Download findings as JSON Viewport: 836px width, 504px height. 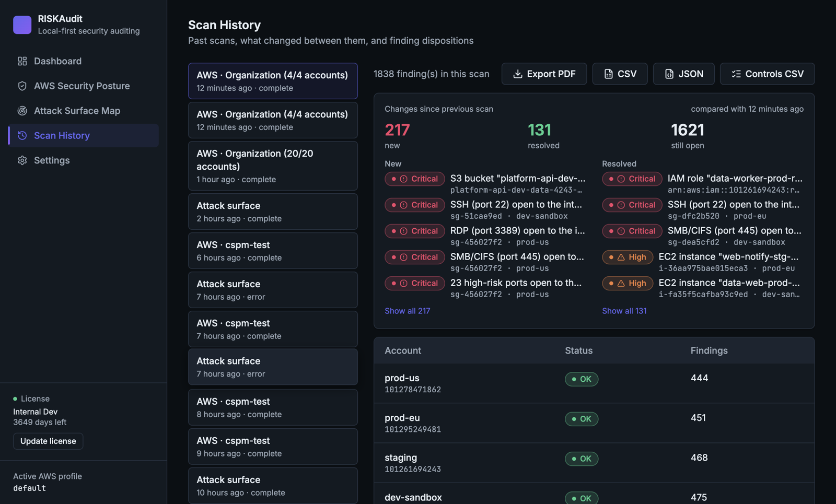[683, 74]
